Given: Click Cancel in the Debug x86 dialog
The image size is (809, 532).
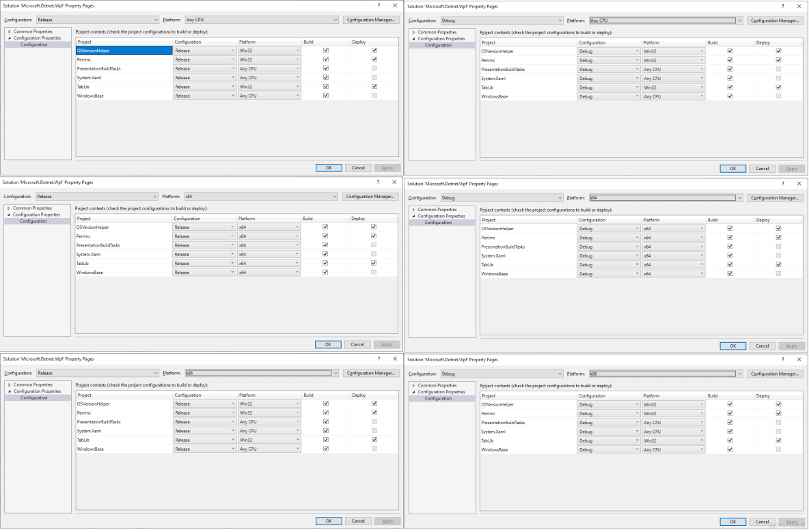Looking at the screenshot, I should point(761,520).
